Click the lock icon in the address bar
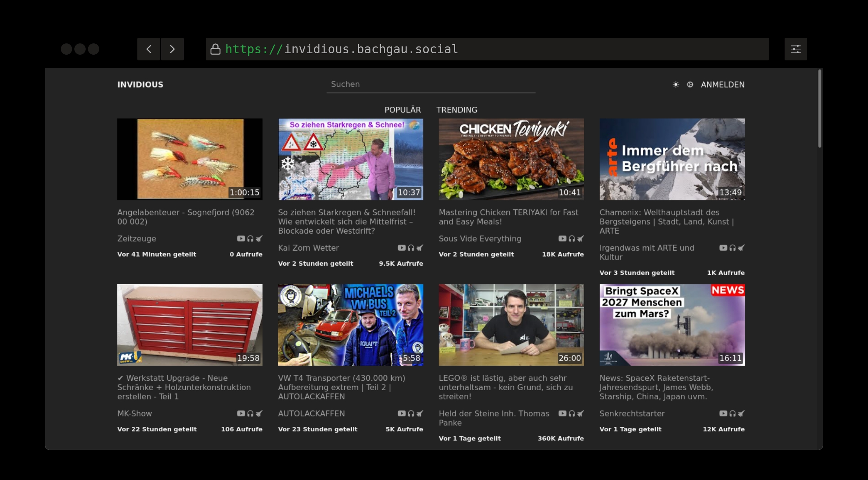Image resolution: width=868 pixels, height=480 pixels. pos(215,49)
